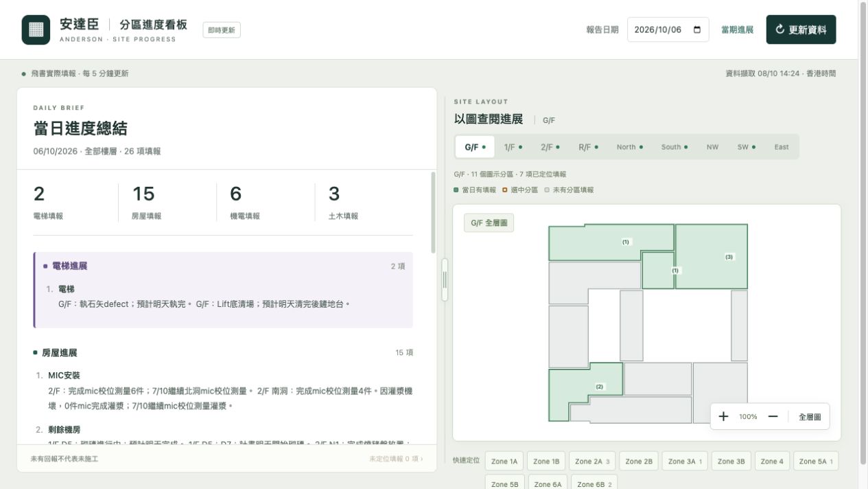This screenshot has width=868, height=489.
Task: Zoom in with the plus icon
Action: click(x=723, y=416)
